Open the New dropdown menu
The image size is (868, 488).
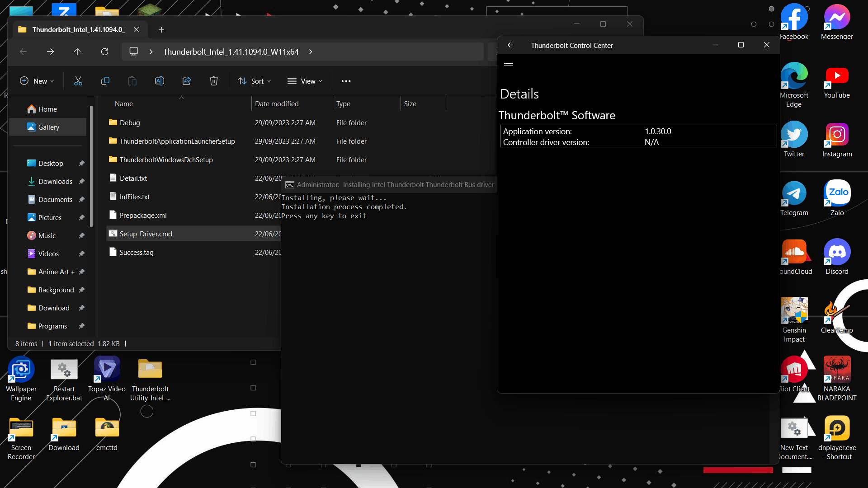(x=37, y=81)
